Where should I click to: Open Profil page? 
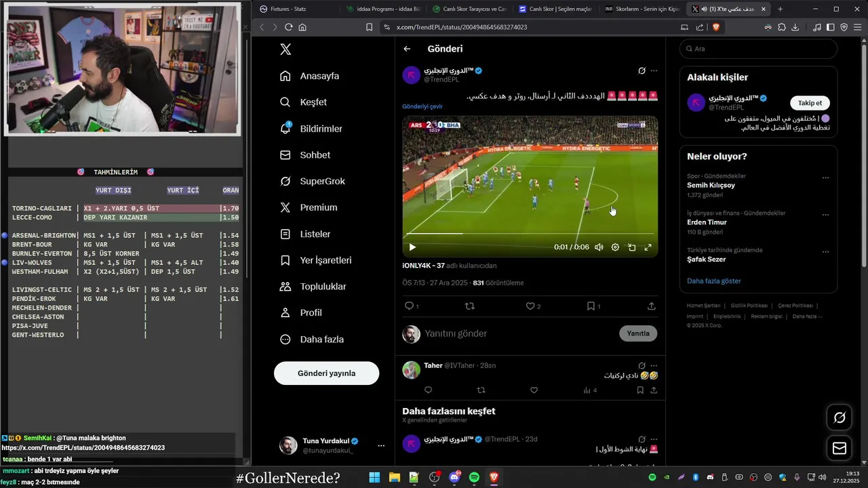(301, 313)
